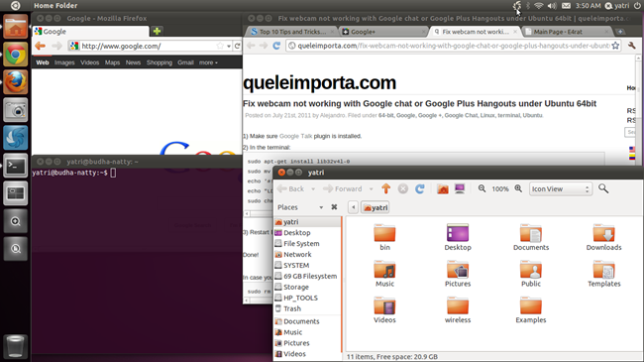Open the queleimporta.com site title link
Viewport: 644px width, 362px height.
(320, 82)
